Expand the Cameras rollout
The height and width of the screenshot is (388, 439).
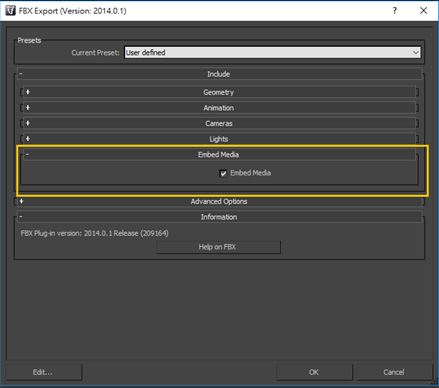click(219, 124)
